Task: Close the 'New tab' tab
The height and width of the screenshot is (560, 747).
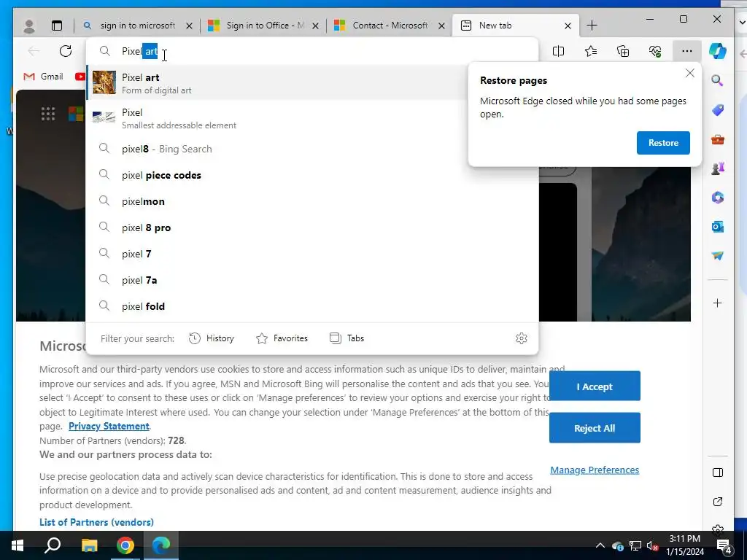Action: 568,26
